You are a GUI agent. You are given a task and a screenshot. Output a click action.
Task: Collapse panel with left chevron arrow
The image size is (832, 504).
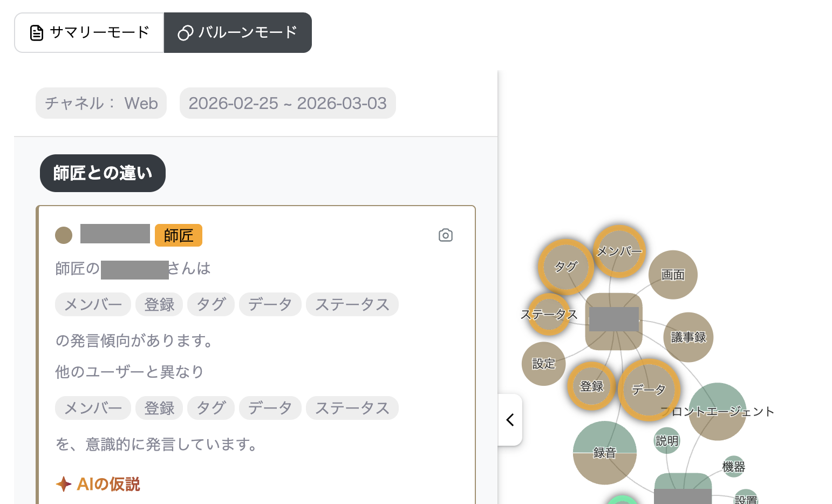click(510, 420)
